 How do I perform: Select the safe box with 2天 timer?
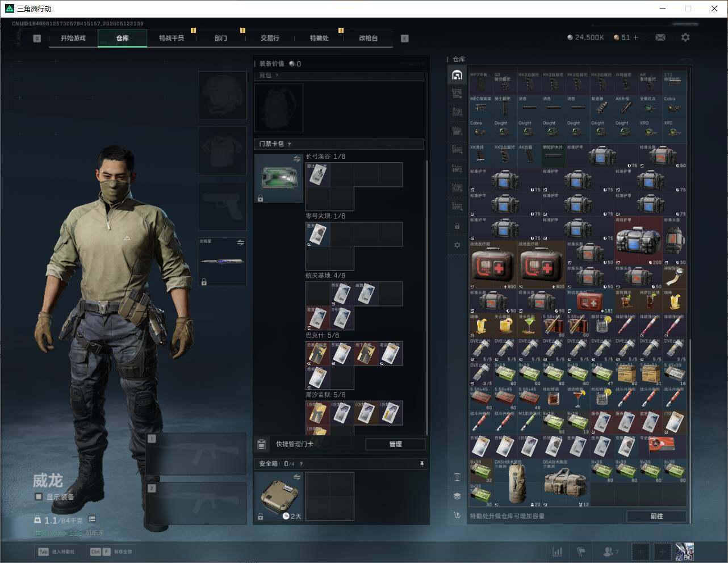279,497
